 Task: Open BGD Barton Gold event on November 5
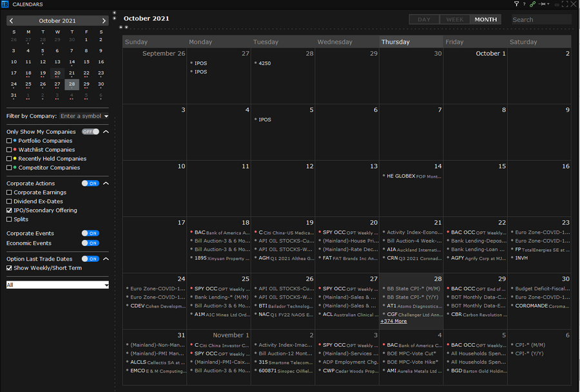point(478,371)
